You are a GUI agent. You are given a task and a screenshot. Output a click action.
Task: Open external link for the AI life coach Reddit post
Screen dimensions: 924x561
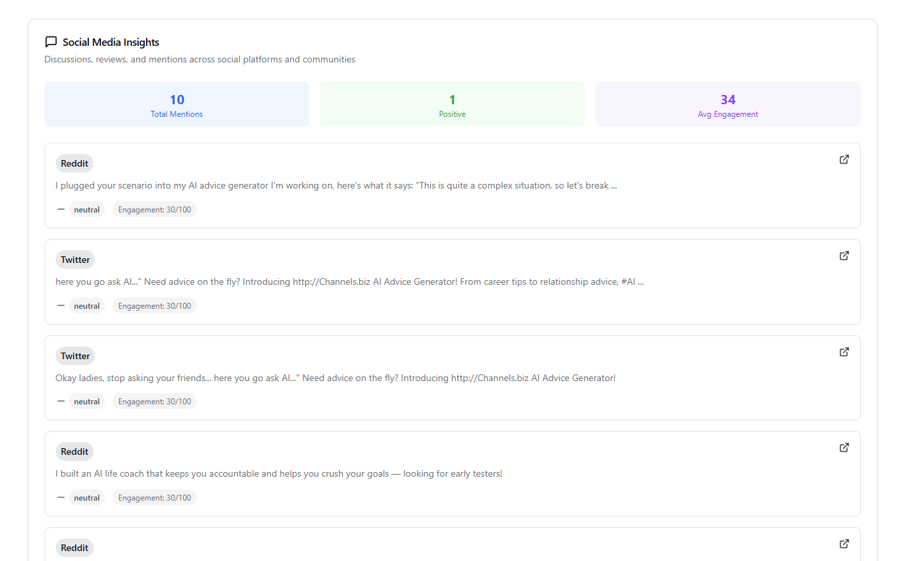click(x=844, y=447)
